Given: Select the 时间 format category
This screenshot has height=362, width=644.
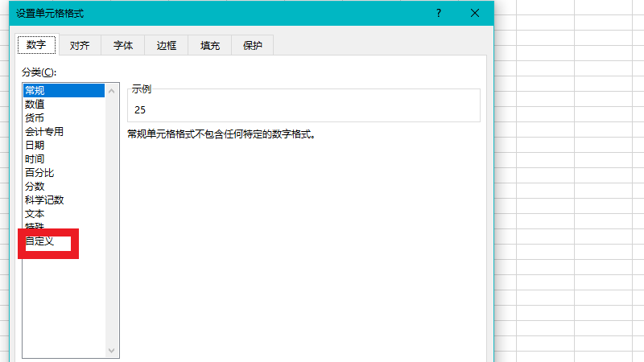Looking at the screenshot, I should point(35,158).
